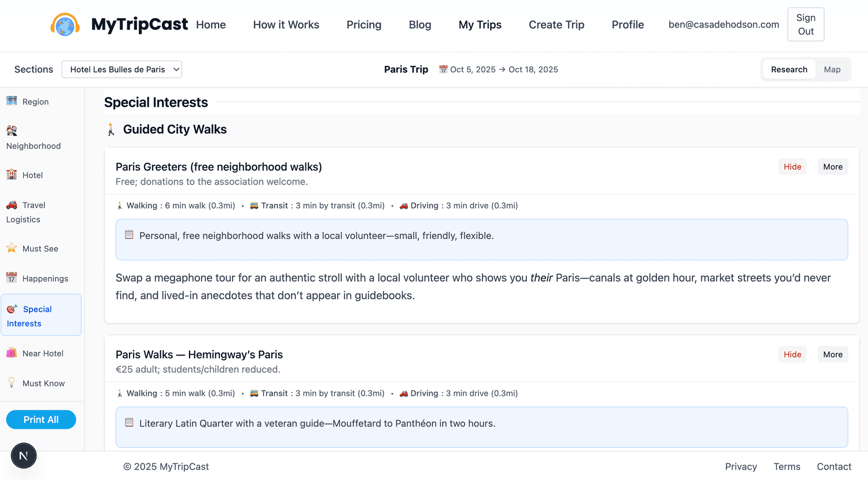Screen dimensions: 868x480
Task: Hide the Hemingway's Paris walk card
Action: coord(792,354)
